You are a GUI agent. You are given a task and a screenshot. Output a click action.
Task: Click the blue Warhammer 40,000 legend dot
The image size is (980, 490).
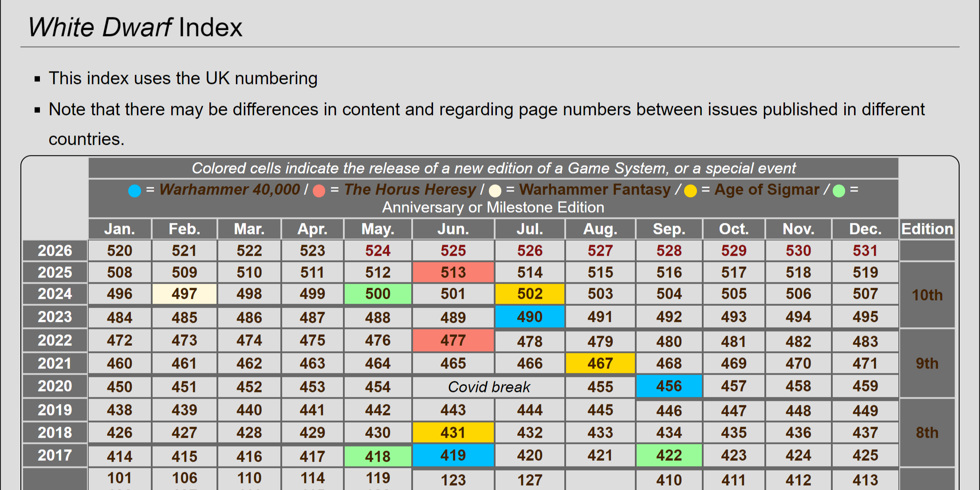point(134,191)
